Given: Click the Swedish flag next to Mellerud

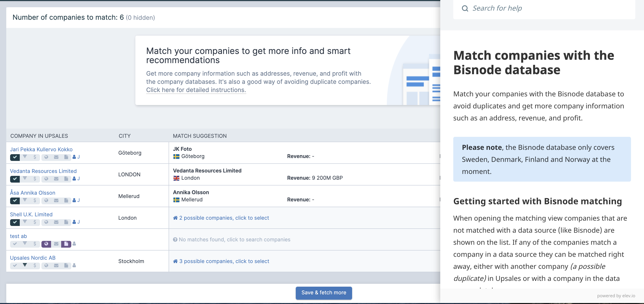Looking at the screenshot, I should (x=176, y=200).
